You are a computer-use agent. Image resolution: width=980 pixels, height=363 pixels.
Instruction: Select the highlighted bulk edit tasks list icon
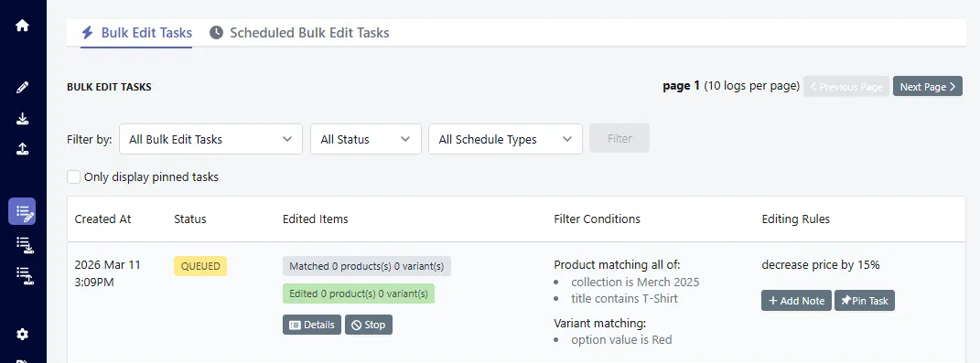point(22,211)
